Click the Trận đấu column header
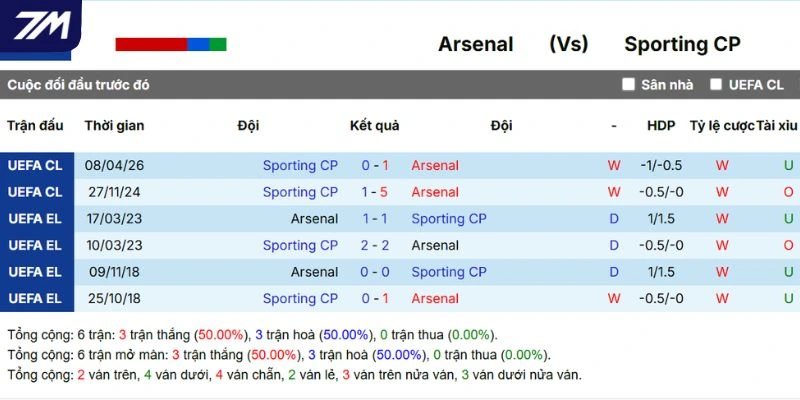This screenshot has width=800, height=400. click(35, 126)
